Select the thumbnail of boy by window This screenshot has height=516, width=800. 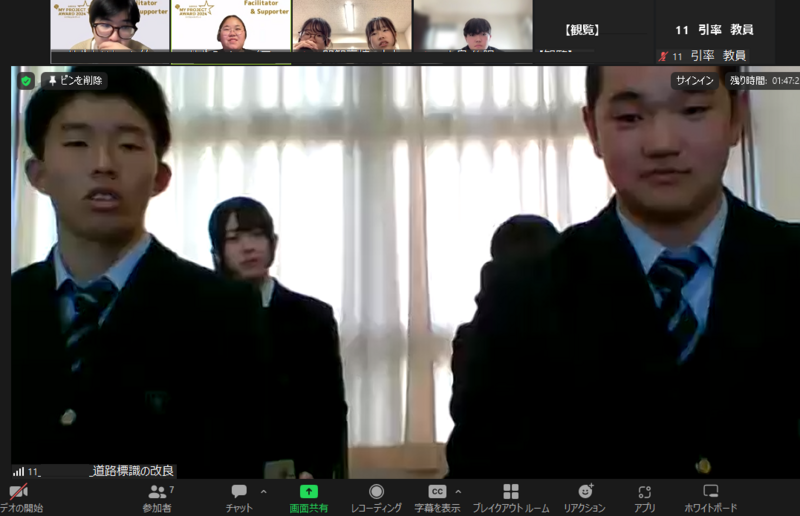click(473, 25)
